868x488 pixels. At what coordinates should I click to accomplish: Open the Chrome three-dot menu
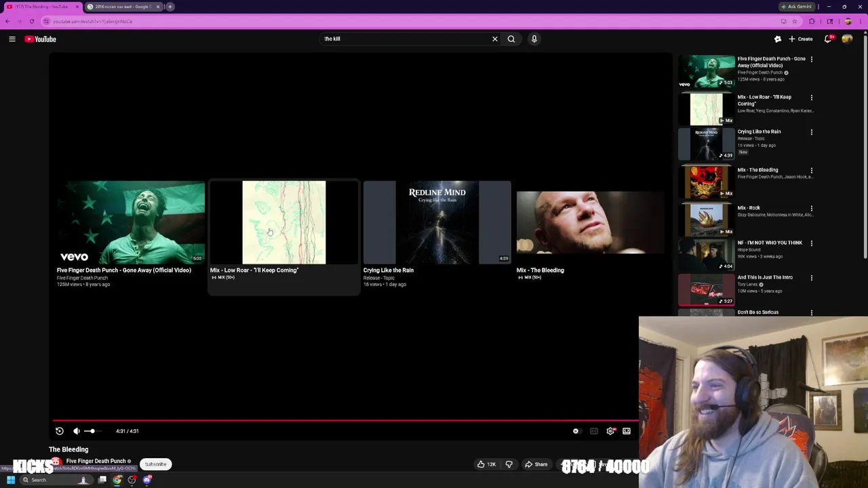coord(860,21)
